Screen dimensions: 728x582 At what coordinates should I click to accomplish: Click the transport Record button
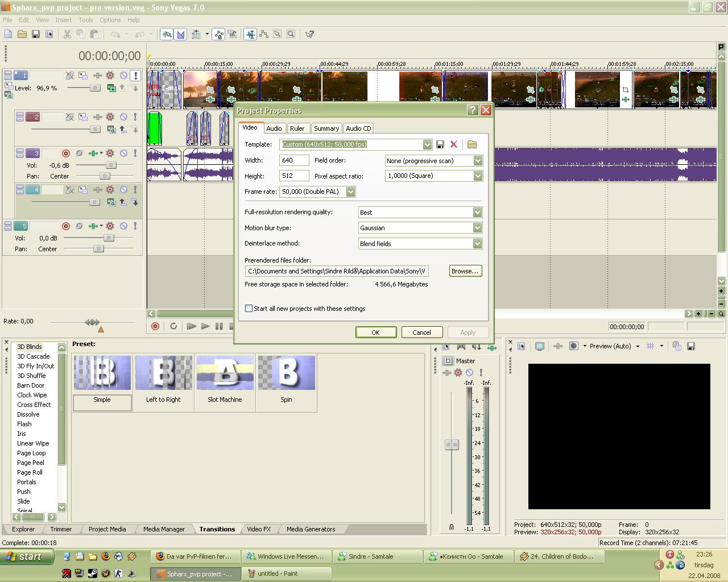pos(155,326)
